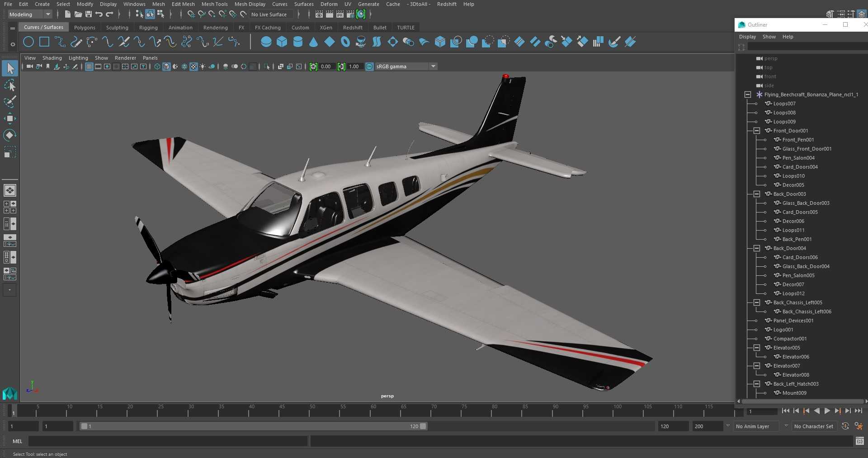Screen dimensions: 868x458
Task: Switch to the Polygons shelf tab
Action: pos(85,28)
